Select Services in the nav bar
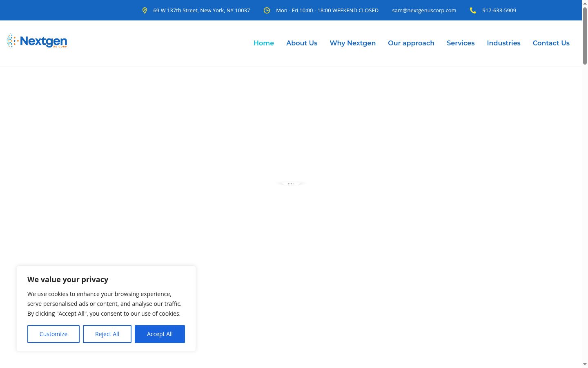 [x=461, y=43]
